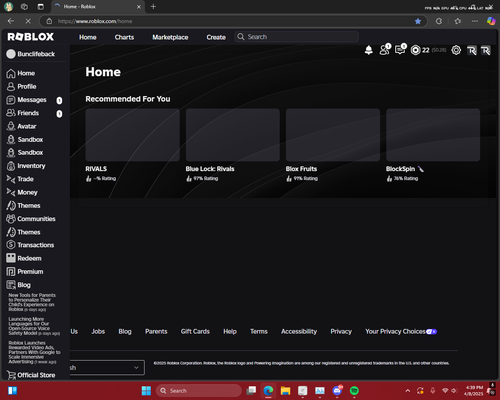Open friend requests icon with badge
The image size is (500, 400).
pos(384,50)
